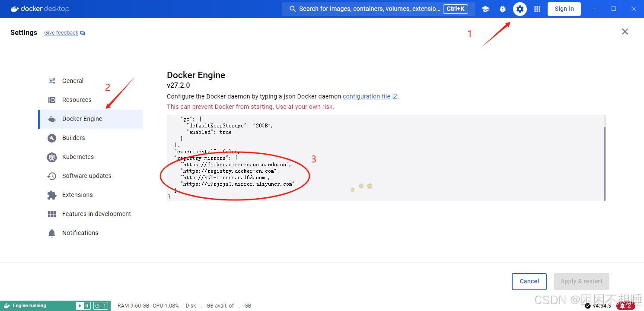644x311 pixels.
Task: Click the "http://hub-mirror.c.163.com" mirror line
Action: click(x=225, y=178)
